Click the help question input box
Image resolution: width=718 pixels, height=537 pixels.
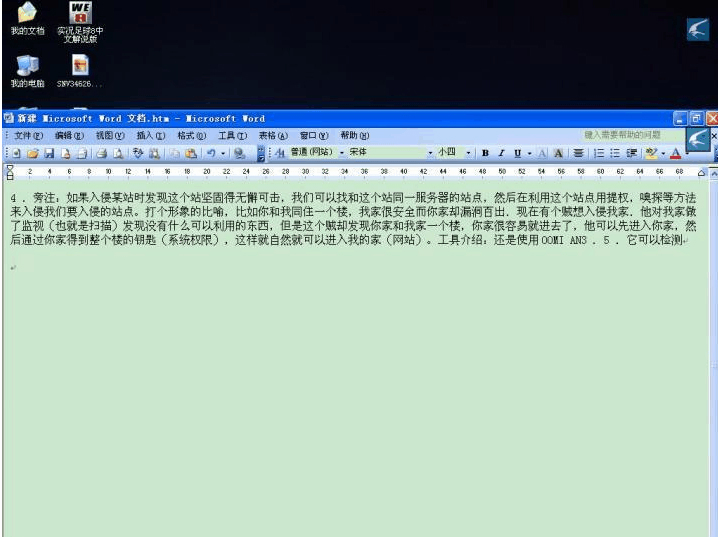point(632,135)
